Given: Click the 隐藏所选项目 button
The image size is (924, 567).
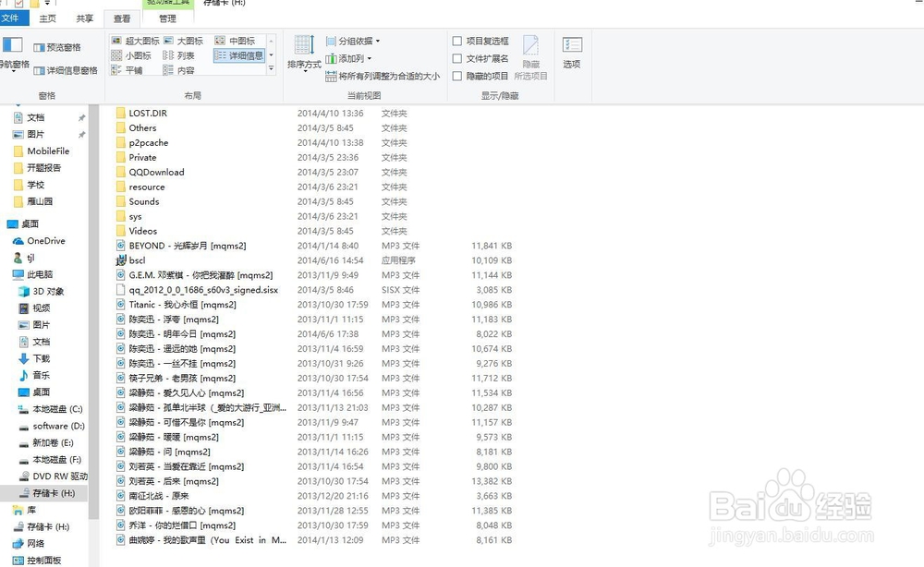Looking at the screenshot, I should [x=530, y=57].
